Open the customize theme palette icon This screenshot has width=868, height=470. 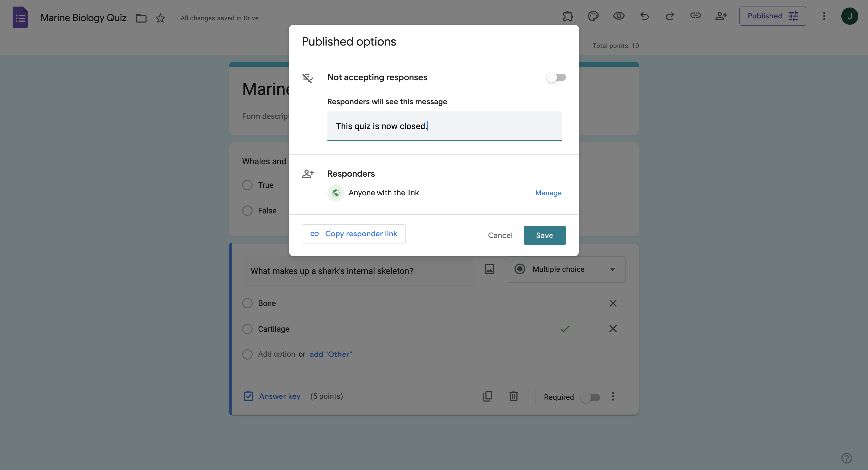593,16
